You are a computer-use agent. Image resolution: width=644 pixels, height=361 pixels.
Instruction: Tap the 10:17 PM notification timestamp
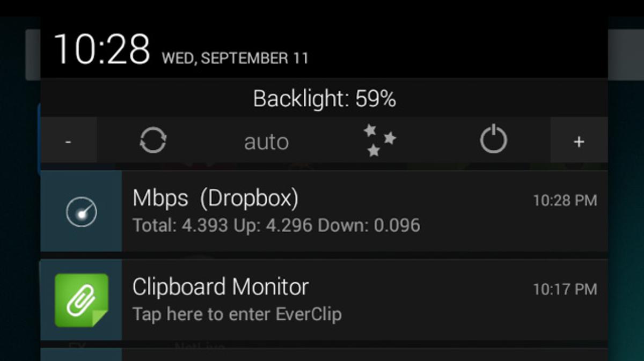[x=565, y=289]
